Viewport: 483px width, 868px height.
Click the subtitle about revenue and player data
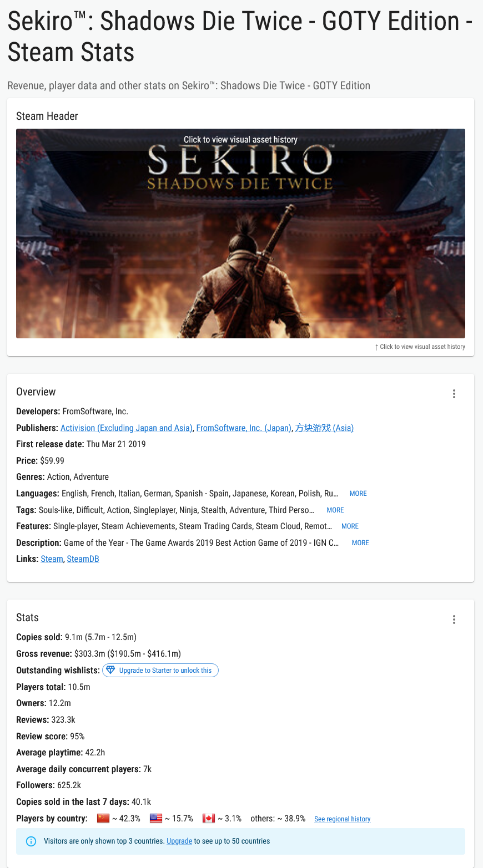pos(189,86)
